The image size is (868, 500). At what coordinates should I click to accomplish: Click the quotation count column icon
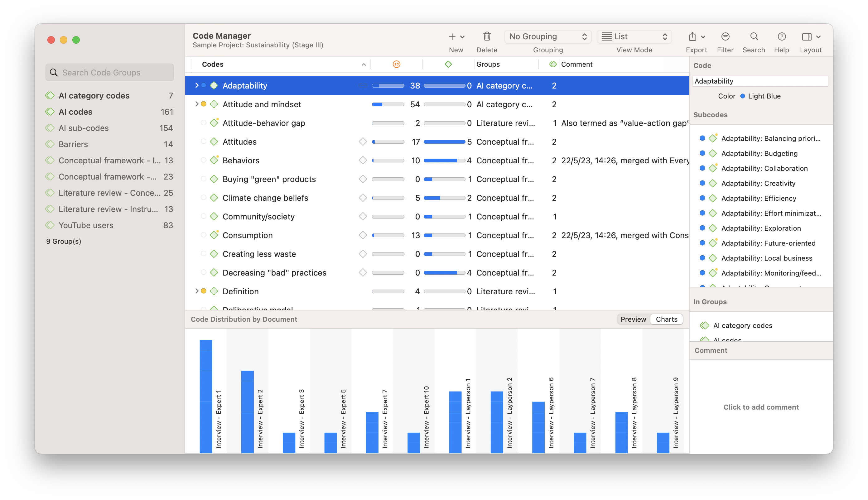click(x=396, y=64)
